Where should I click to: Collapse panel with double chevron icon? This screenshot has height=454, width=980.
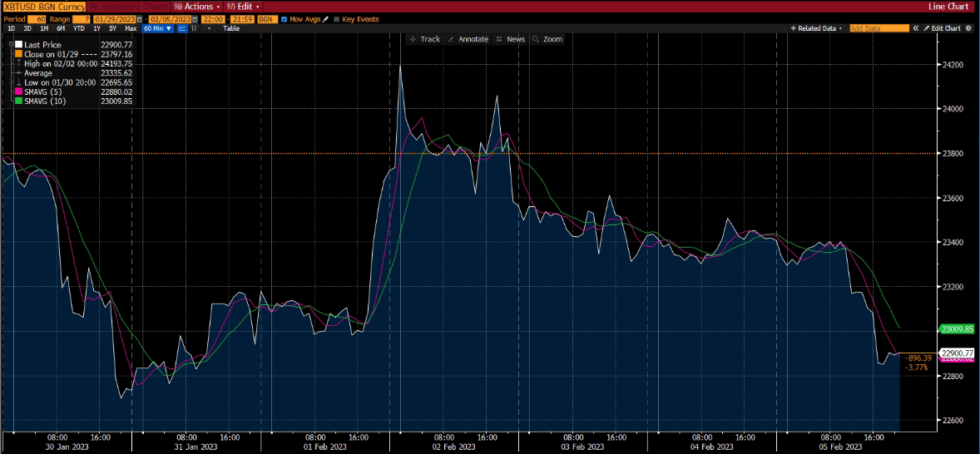click(x=914, y=28)
